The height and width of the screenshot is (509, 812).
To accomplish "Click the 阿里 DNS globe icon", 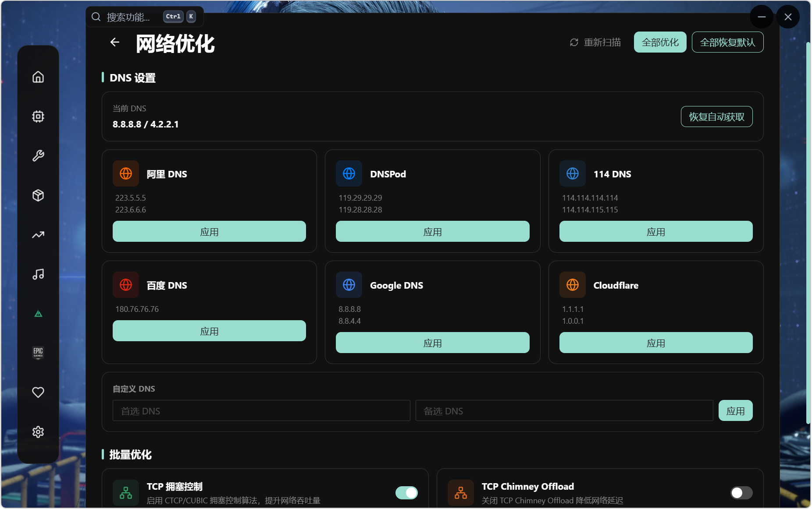I will pyautogui.click(x=126, y=173).
